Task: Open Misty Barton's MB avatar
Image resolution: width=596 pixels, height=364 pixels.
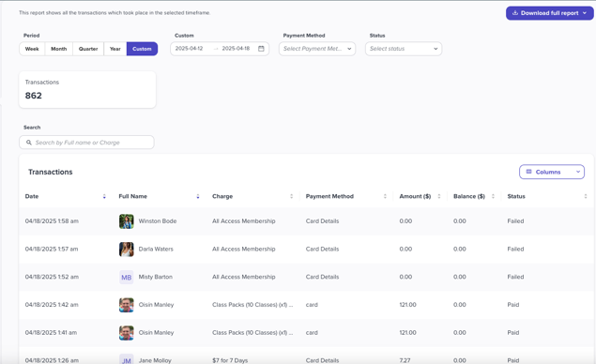Action: [x=126, y=278]
